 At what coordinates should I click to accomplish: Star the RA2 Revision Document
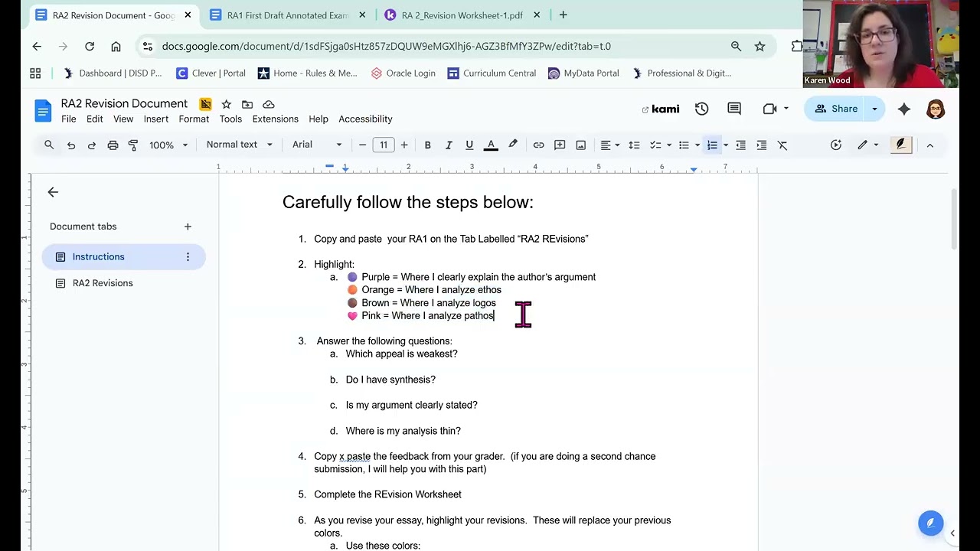[226, 104]
